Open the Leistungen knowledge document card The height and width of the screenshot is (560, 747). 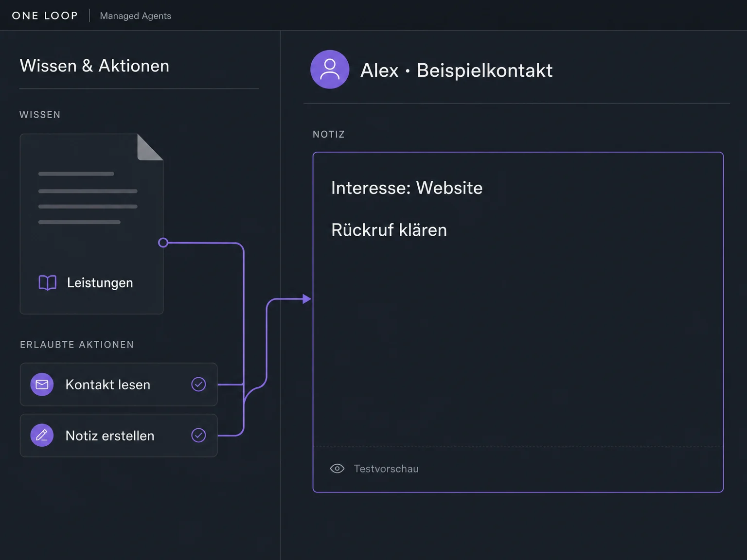(91, 224)
